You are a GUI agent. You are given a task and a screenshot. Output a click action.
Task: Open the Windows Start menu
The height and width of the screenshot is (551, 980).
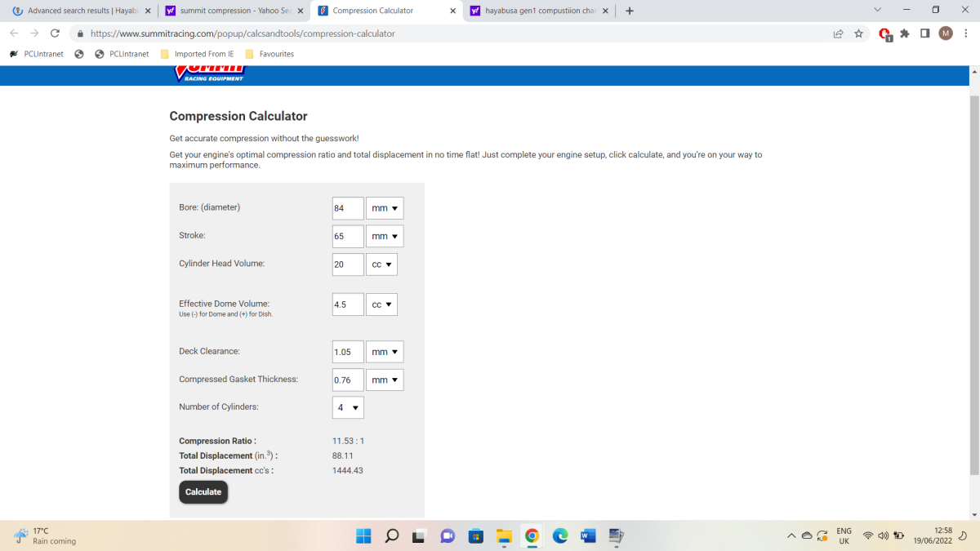pyautogui.click(x=363, y=536)
